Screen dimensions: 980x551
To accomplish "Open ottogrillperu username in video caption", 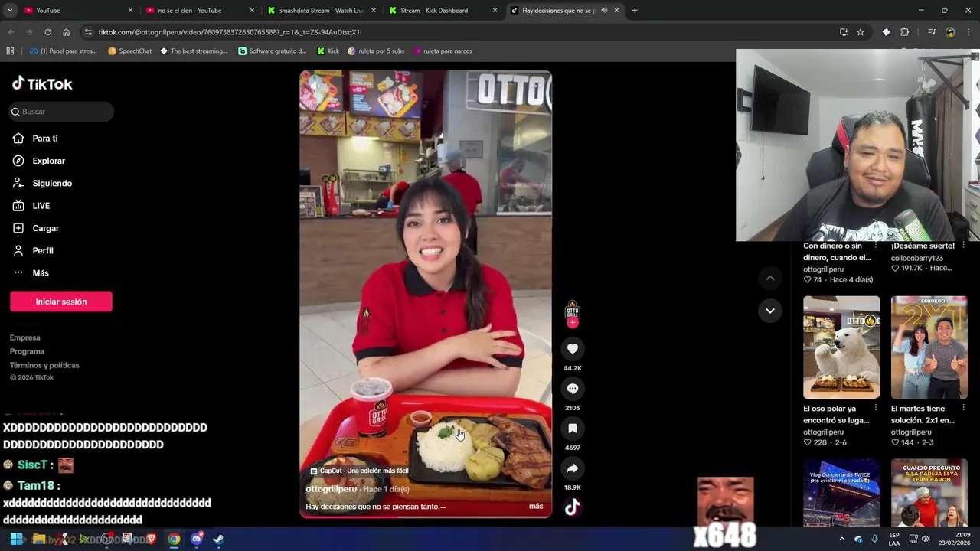I will click(332, 489).
